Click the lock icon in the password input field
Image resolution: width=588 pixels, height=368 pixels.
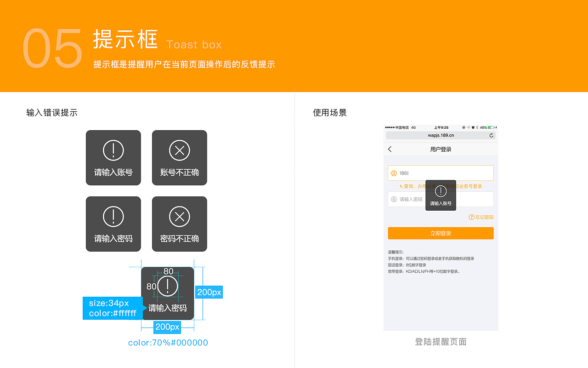tap(394, 198)
